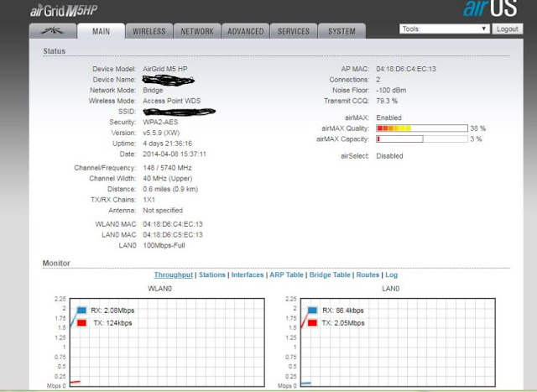The height and width of the screenshot is (392, 537).
Task: Click the airGrid M5HP logo
Action: click(64, 11)
